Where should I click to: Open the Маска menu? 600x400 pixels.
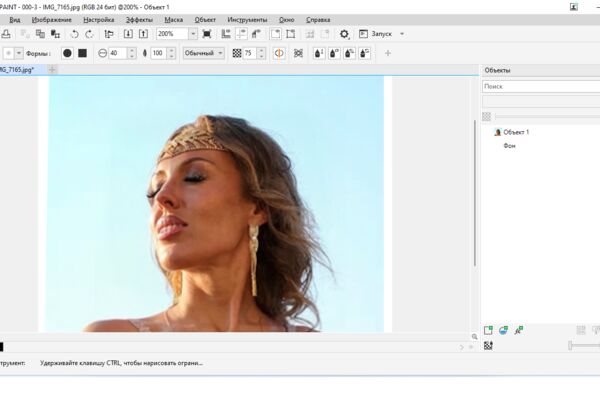(x=174, y=20)
